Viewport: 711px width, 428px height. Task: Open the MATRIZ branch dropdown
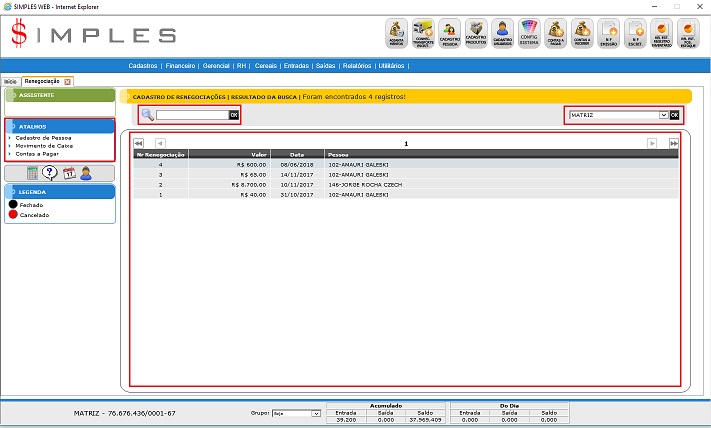pos(662,115)
